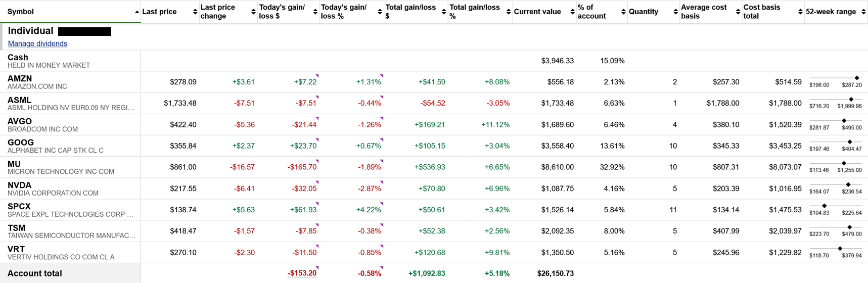Click Last price sort arrows
Viewport: 868px width, 283px height.
pos(195,12)
